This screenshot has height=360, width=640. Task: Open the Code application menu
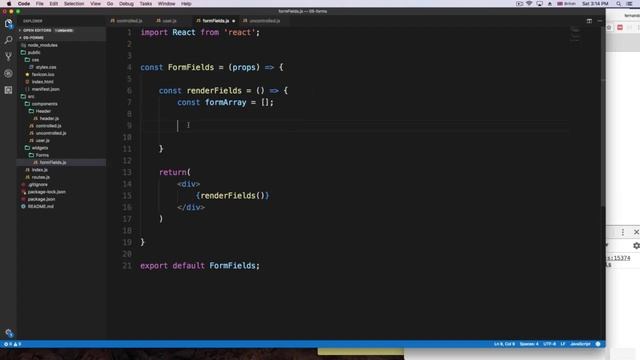(24, 4)
